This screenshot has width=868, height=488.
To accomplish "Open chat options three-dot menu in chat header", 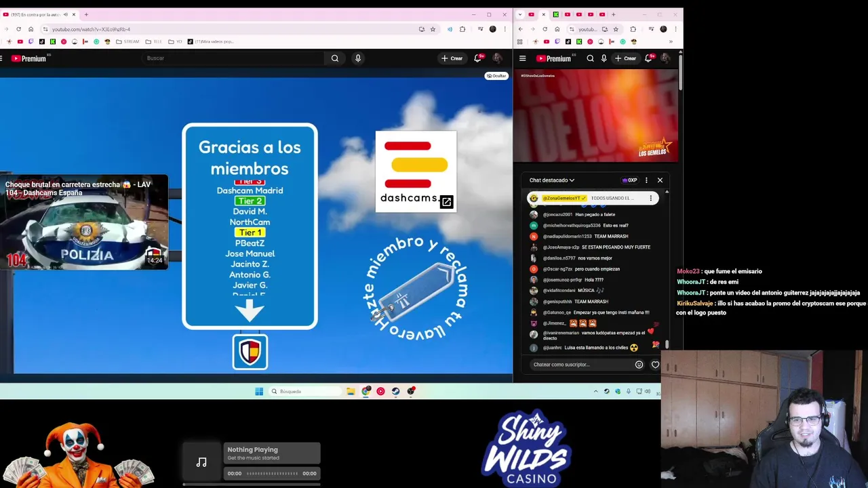I will (646, 180).
